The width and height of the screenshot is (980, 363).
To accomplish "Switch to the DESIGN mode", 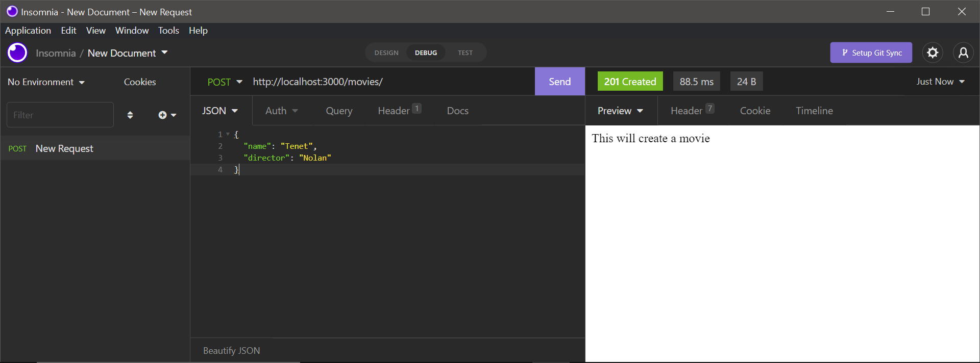I will pyautogui.click(x=386, y=53).
